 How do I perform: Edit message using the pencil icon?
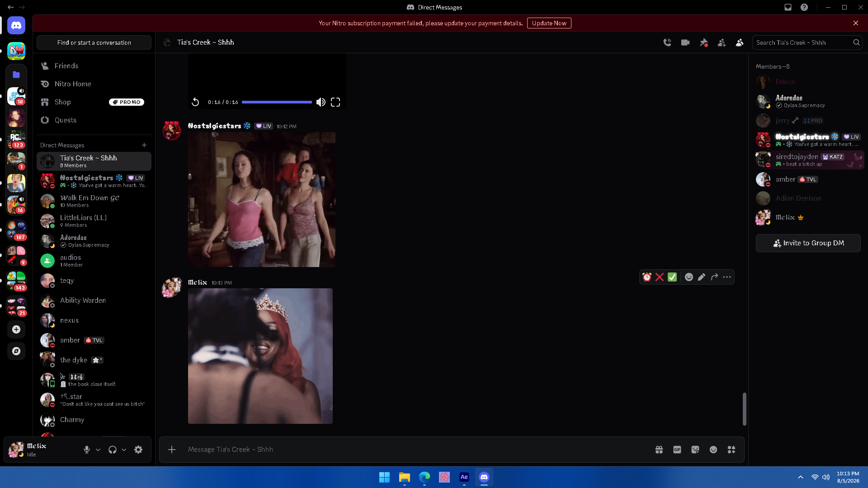pos(702,277)
